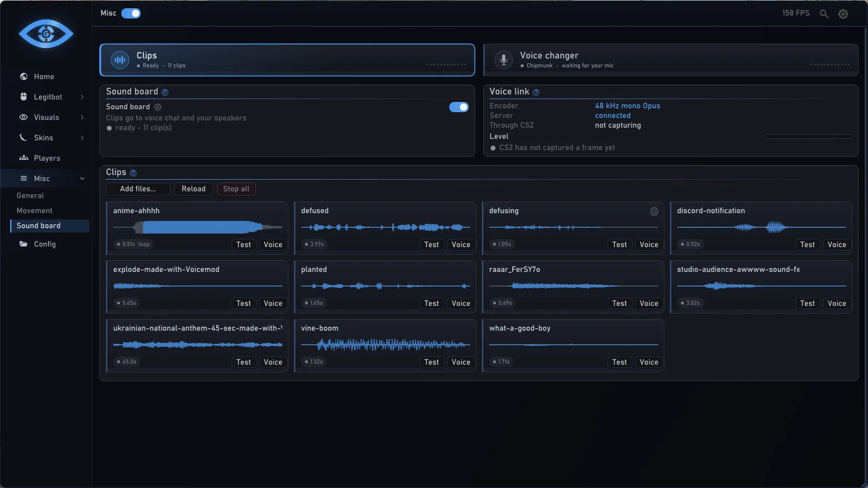Click the Skins knife icon
This screenshot has width=868, height=488.
(x=23, y=137)
